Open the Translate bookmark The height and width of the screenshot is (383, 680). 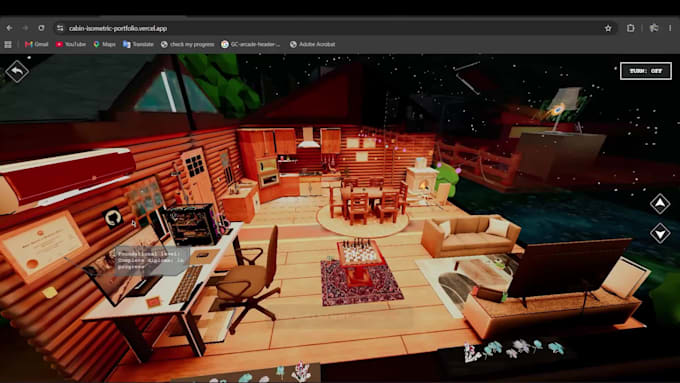(x=138, y=44)
